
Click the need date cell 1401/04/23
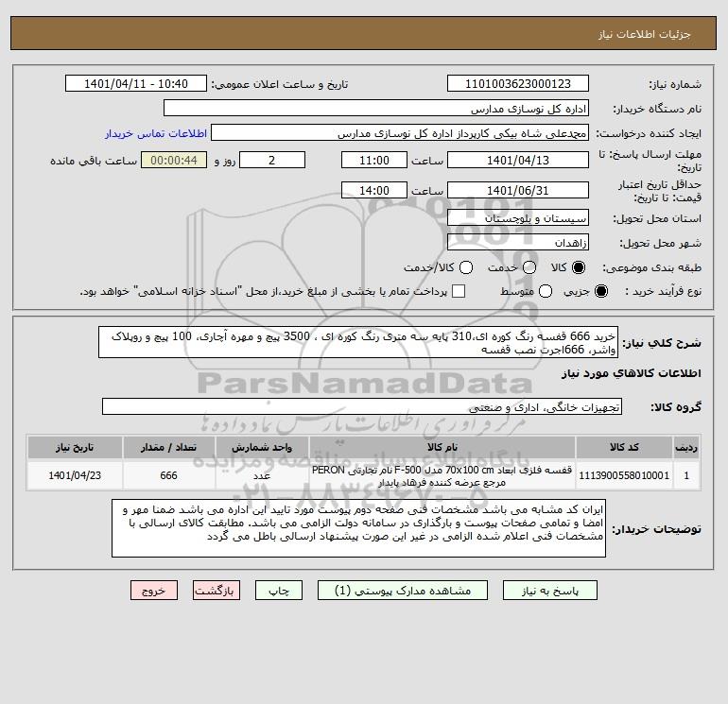[x=75, y=475]
